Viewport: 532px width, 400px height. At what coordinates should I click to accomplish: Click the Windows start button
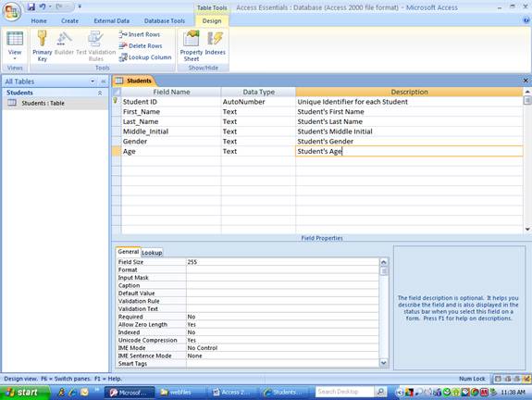pyautogui.click(x=24, y=393)
